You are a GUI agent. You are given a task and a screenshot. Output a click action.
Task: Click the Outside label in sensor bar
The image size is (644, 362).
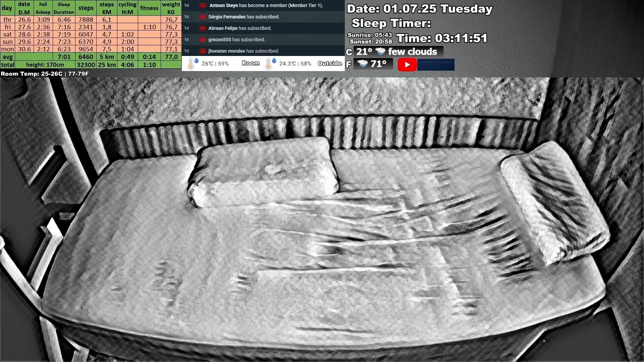click(330, 63)
